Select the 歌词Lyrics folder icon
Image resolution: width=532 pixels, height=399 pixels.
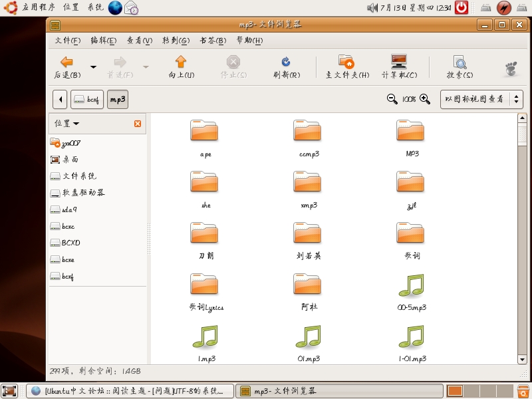pyautogui.click(x=204, y=284)
